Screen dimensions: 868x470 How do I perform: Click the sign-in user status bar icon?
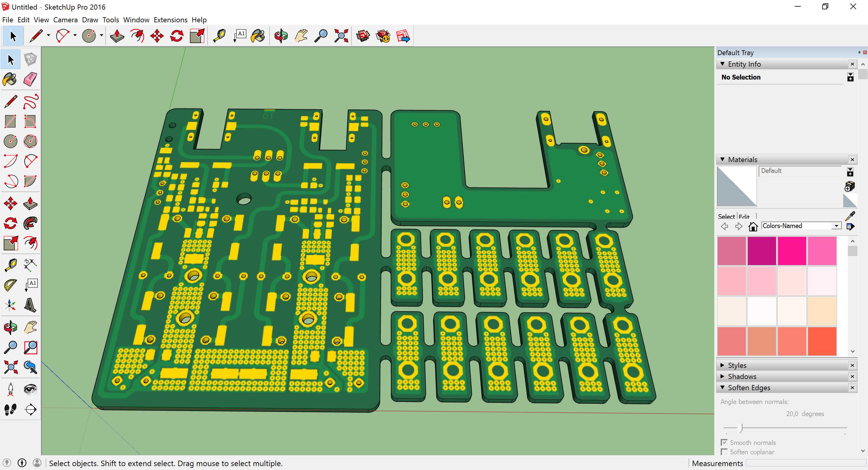click(37, 463)
